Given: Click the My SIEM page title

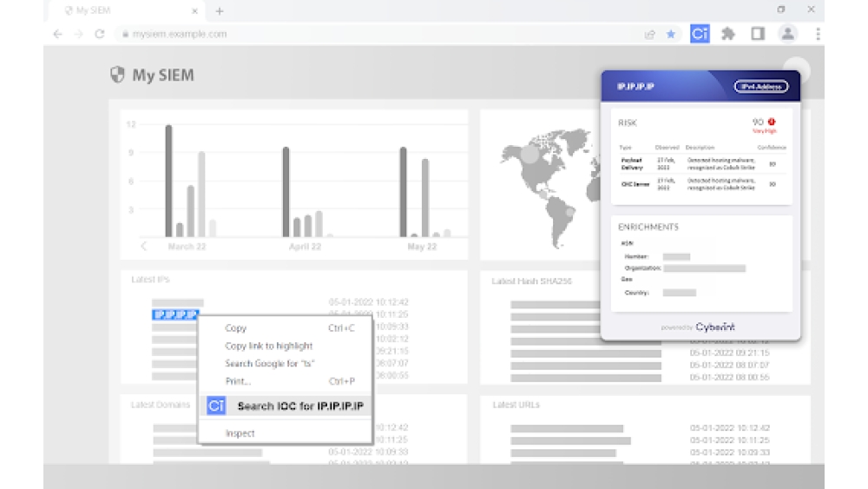Looking at the screenshot, I should point(163,75).
